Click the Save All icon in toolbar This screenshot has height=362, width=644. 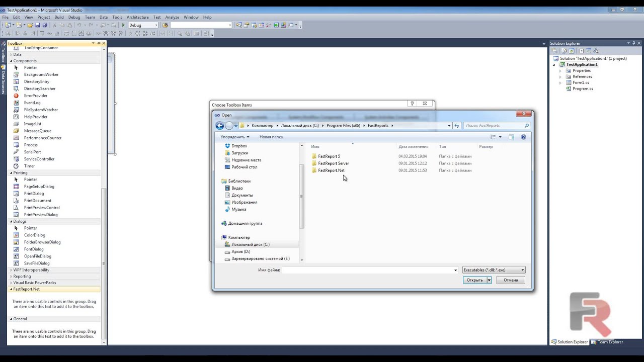click(45, 25)
